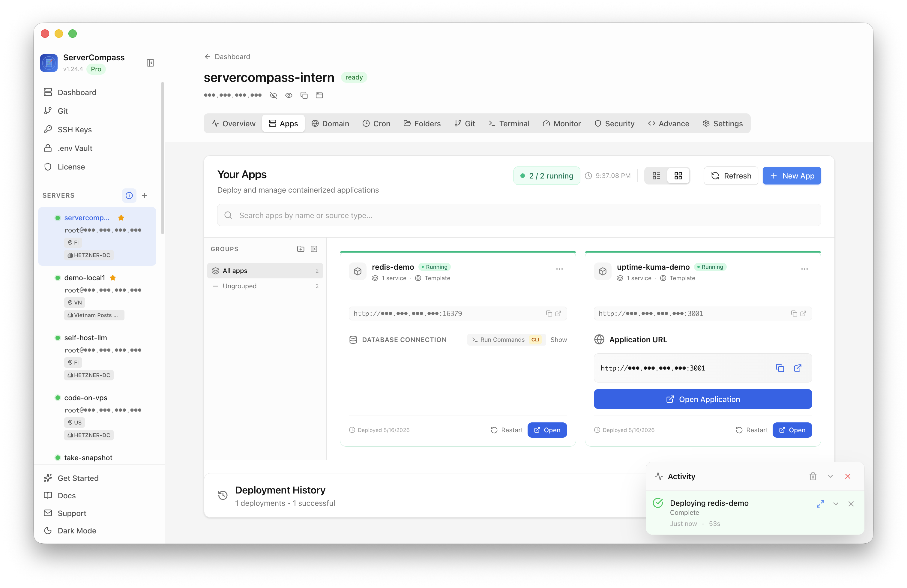Open servers info icon

129,196
